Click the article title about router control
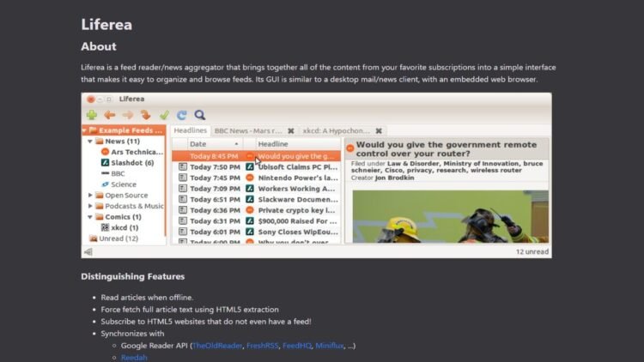The width and height of the screenshot is (644, 362). 447,149
